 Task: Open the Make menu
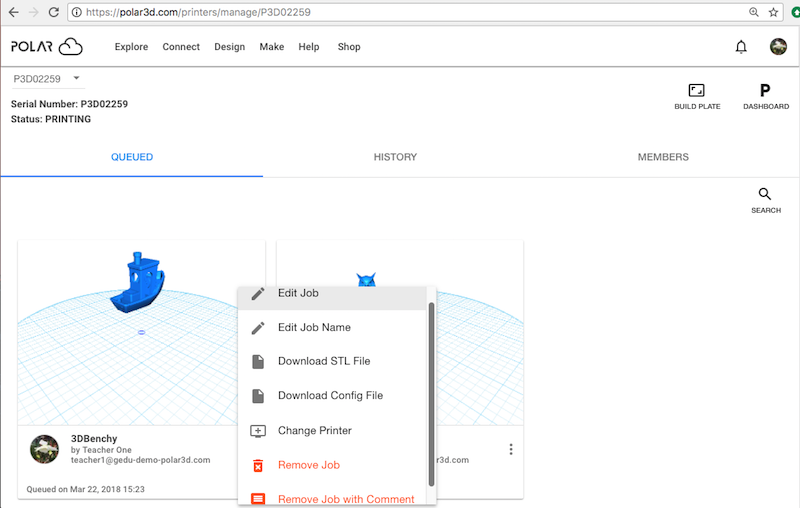[x=271, y=47]
